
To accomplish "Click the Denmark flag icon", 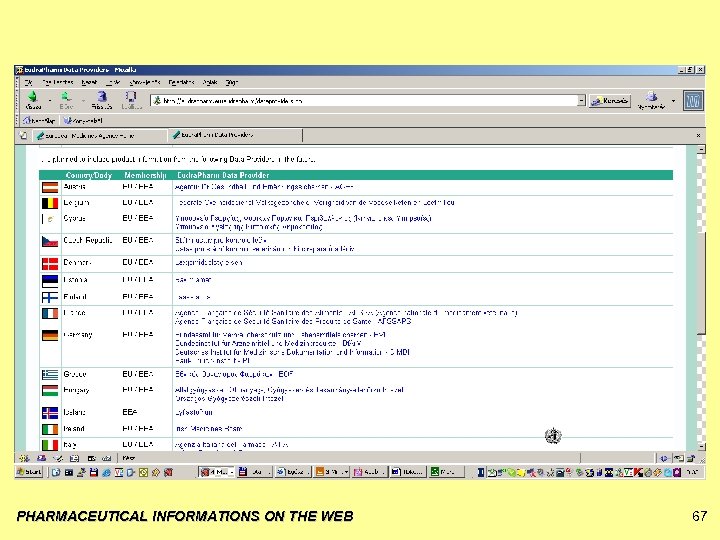I will tap(50, 263).
